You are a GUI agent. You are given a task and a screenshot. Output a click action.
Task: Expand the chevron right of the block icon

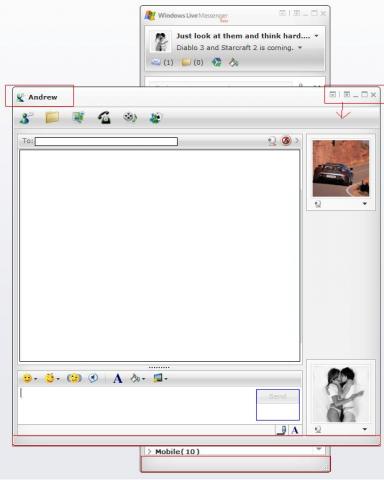[297, 141]
